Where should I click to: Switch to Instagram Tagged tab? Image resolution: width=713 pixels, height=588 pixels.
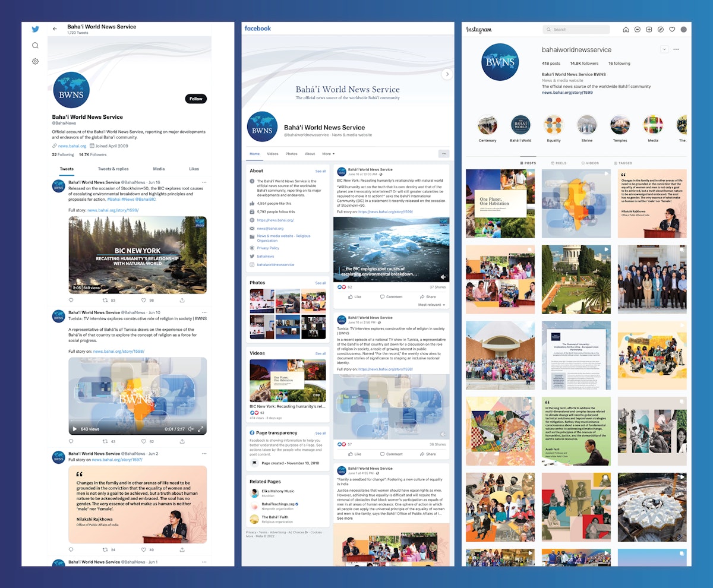point(624,163)
